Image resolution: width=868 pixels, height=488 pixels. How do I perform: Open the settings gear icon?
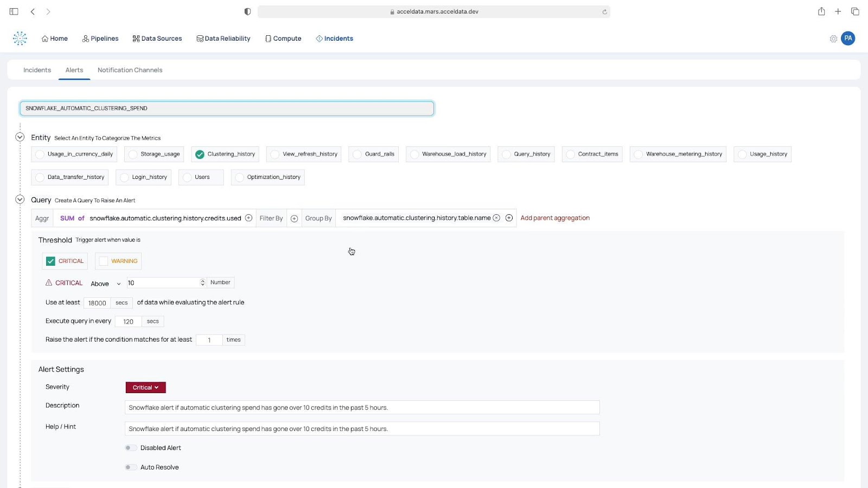pyautogui.click(x=833, y=38)
